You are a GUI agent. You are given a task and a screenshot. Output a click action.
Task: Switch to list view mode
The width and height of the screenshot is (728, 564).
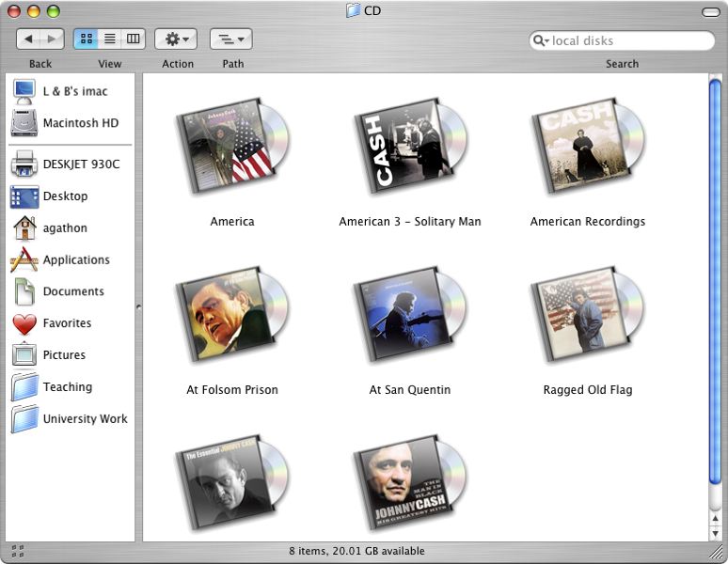[110, 39]
